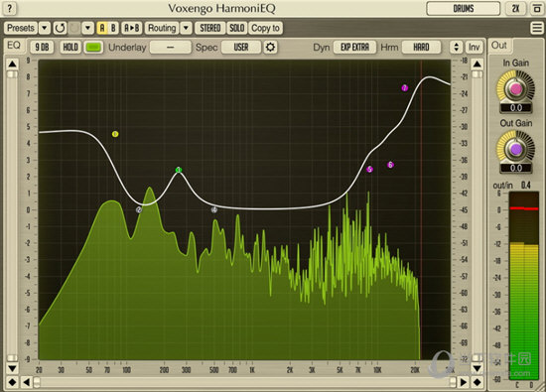
Task: Toggle HOLD spectrum mode
Action: (x=70, y=47)
